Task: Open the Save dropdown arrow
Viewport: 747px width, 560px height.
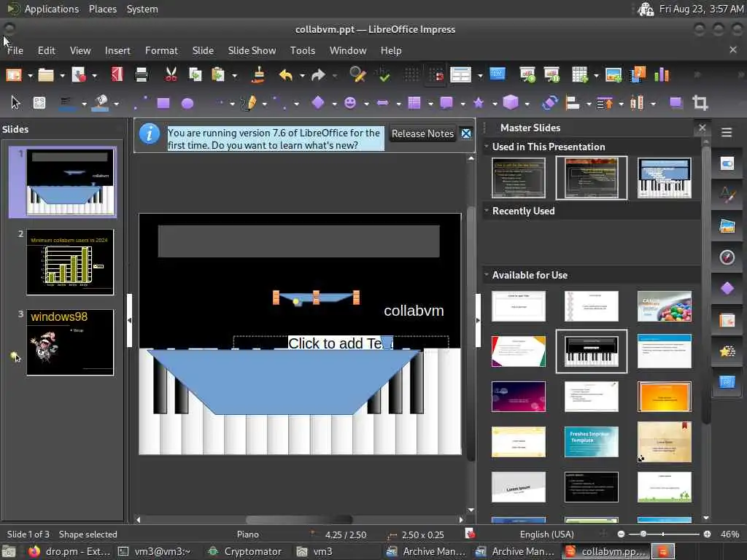Action: point(94,75)
